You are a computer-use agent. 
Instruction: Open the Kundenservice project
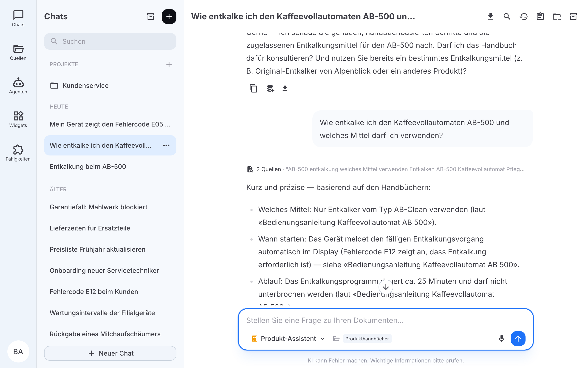110,85
